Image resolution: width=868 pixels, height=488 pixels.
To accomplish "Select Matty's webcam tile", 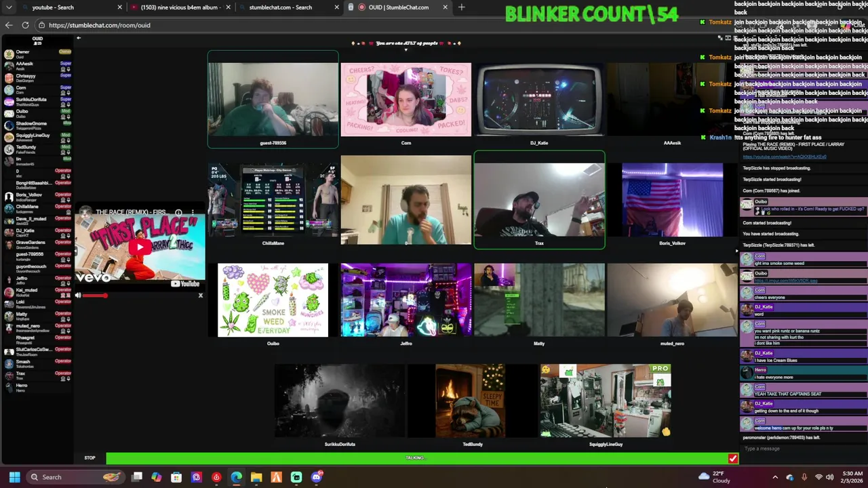I will (x=538, y=300).
